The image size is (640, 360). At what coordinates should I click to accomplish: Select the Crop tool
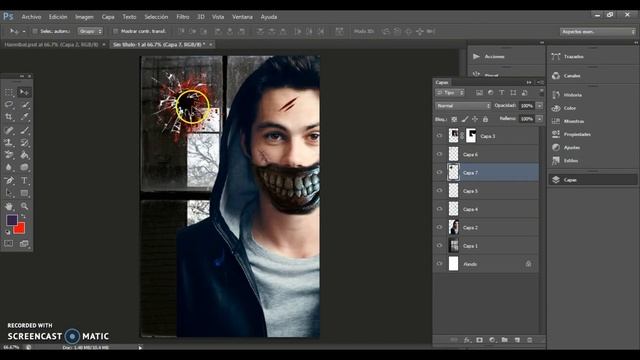[9, 117]
